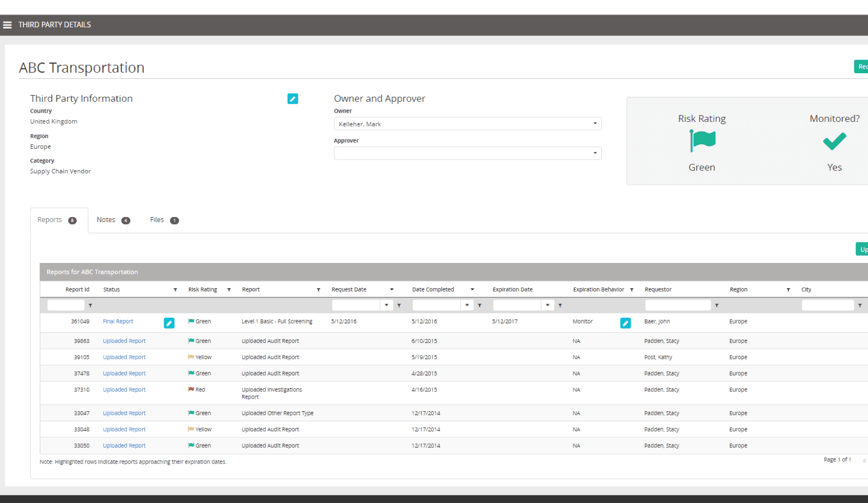Open the Final Report link
Screen dimensions: 868x503
coord(118,321)
